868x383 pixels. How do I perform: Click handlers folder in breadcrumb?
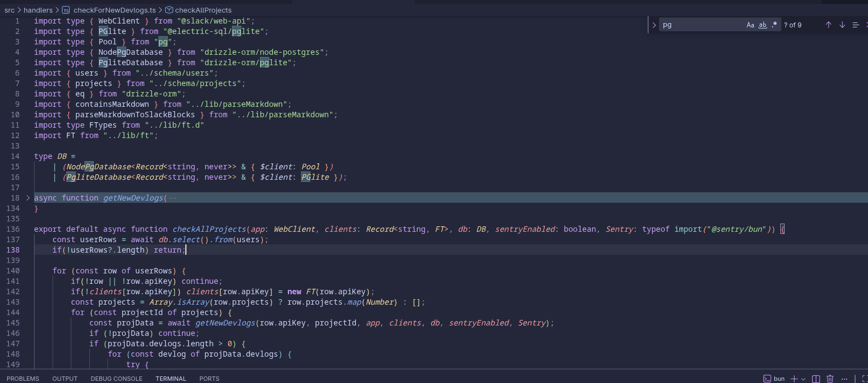click(x=38, y=10)
